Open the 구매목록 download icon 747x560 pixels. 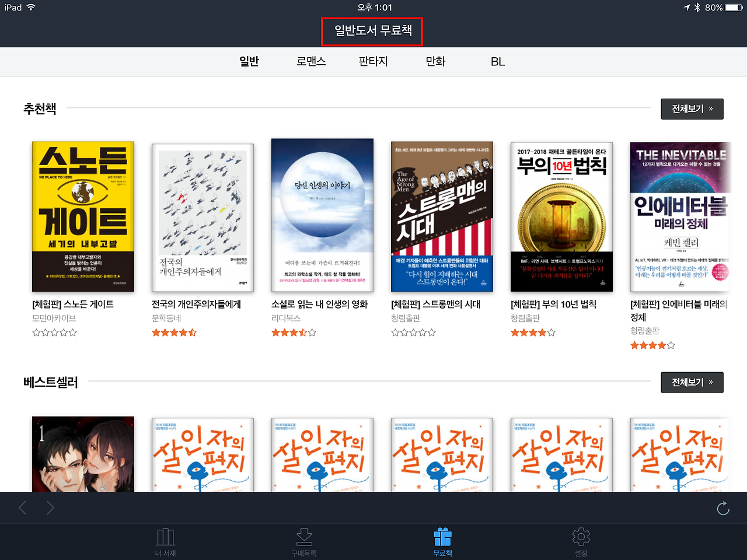304,537
